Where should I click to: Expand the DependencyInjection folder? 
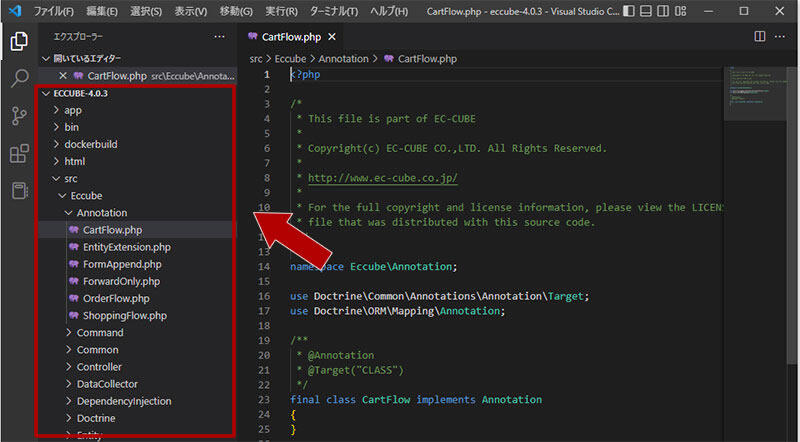point(124,401)
